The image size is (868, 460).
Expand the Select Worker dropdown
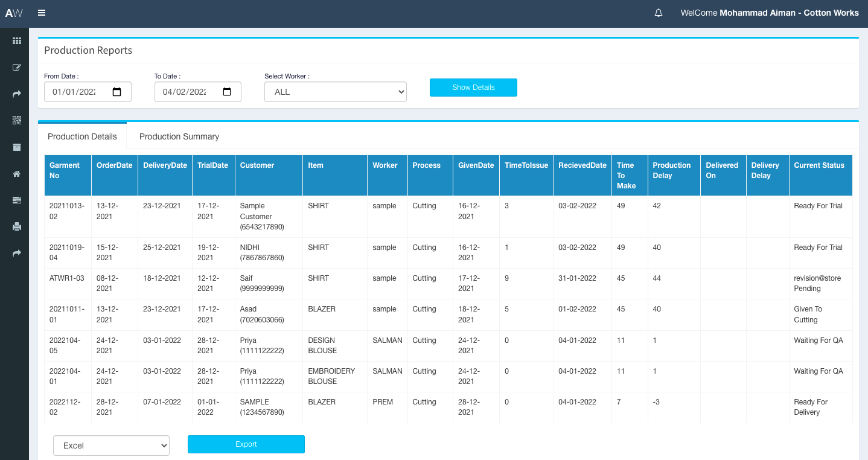[x=336, y=92]
